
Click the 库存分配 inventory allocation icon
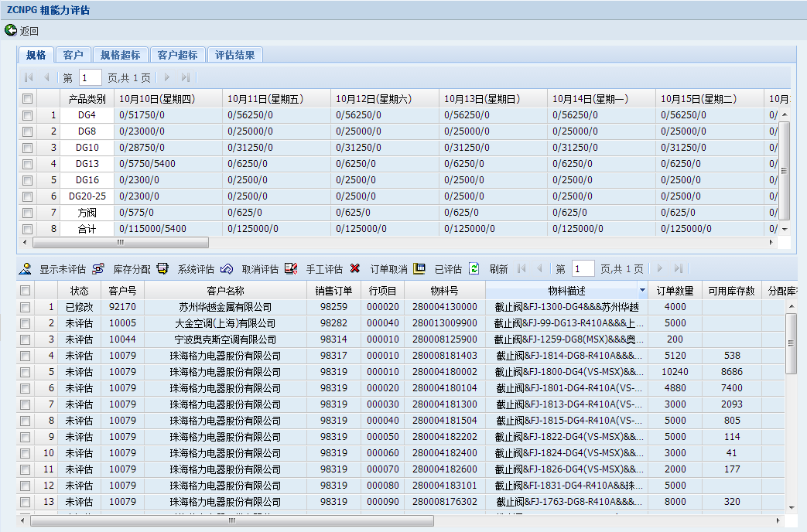tap(98, 269)
